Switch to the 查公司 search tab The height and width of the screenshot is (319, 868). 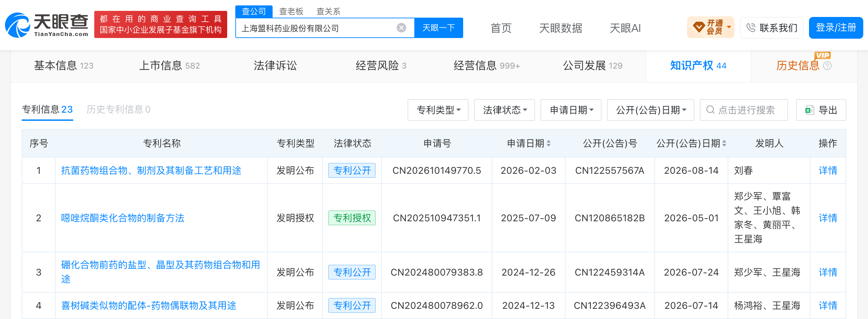coord(254,12)
